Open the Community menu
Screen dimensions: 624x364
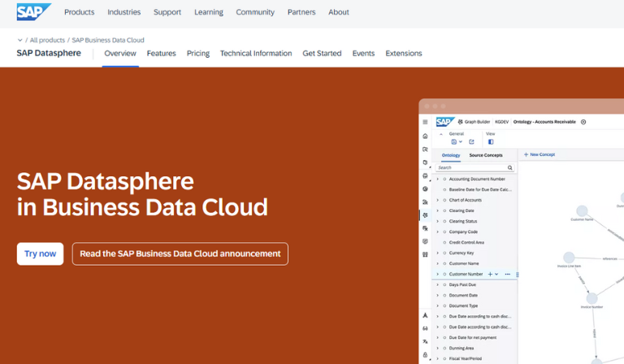[255, 12]
